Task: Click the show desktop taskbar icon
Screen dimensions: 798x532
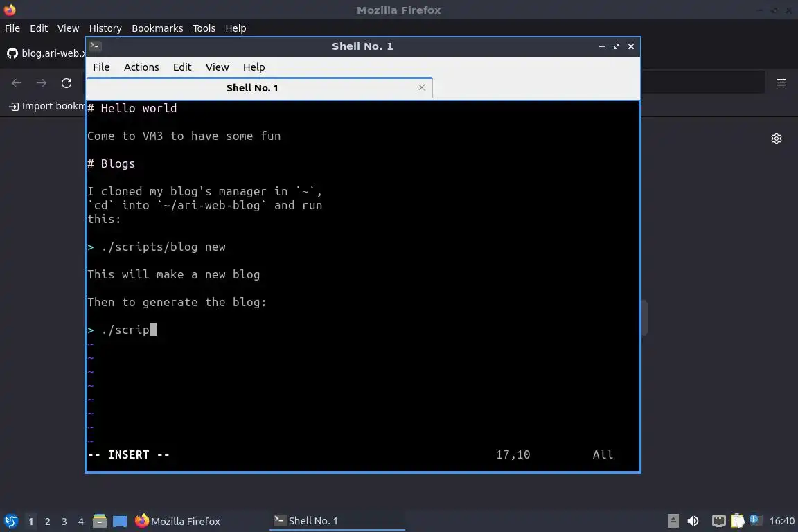Action: click(x=120, y=522)
